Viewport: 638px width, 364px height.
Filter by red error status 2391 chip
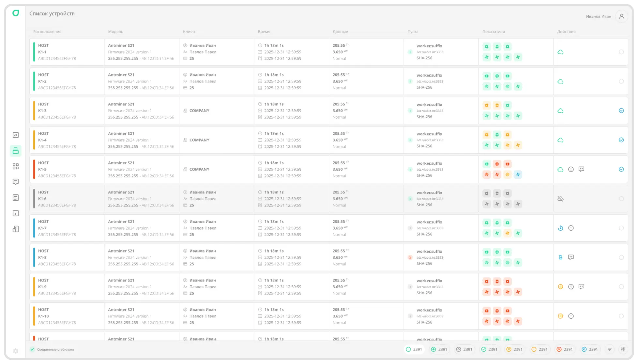coord(565,349)
